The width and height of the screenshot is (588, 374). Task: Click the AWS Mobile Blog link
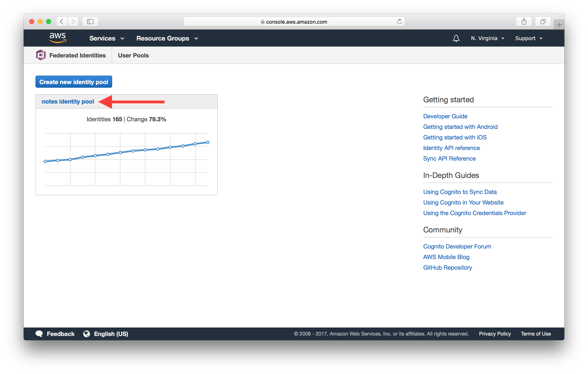446,257
